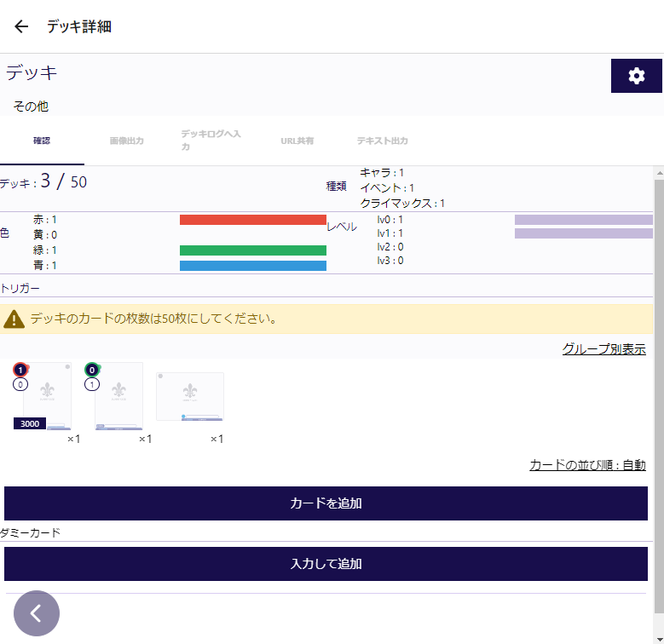
Task: Switch to the URL共有 tab
Action: pyautogui.click(x=297, y=141)
